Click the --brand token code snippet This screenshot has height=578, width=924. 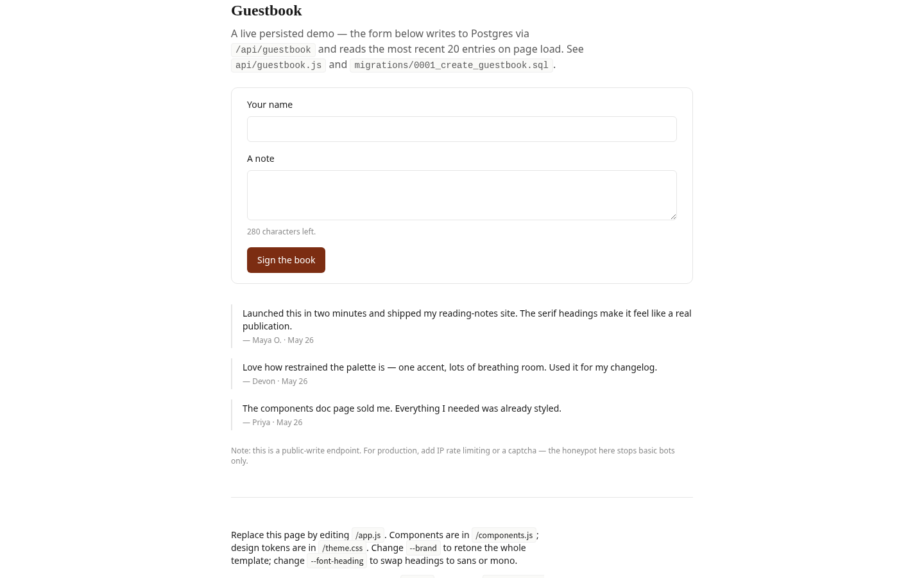[x=423, y=548]
